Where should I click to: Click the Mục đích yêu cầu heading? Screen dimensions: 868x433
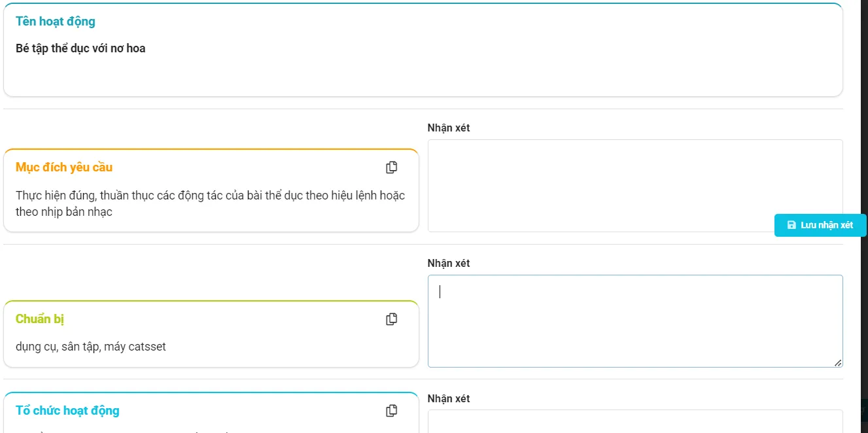[x=64, y=167]
